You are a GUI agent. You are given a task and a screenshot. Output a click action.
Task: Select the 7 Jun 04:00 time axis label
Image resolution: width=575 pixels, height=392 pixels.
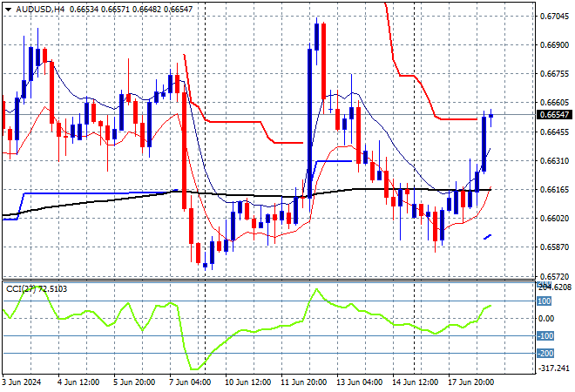point(188,382)
